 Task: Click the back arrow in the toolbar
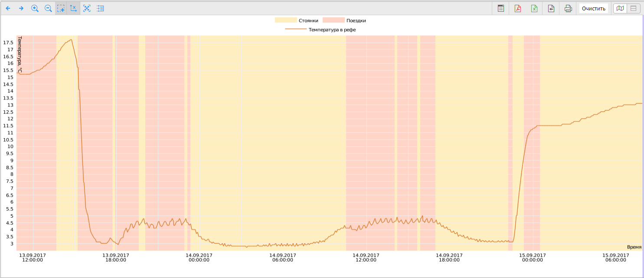point(8,8)
